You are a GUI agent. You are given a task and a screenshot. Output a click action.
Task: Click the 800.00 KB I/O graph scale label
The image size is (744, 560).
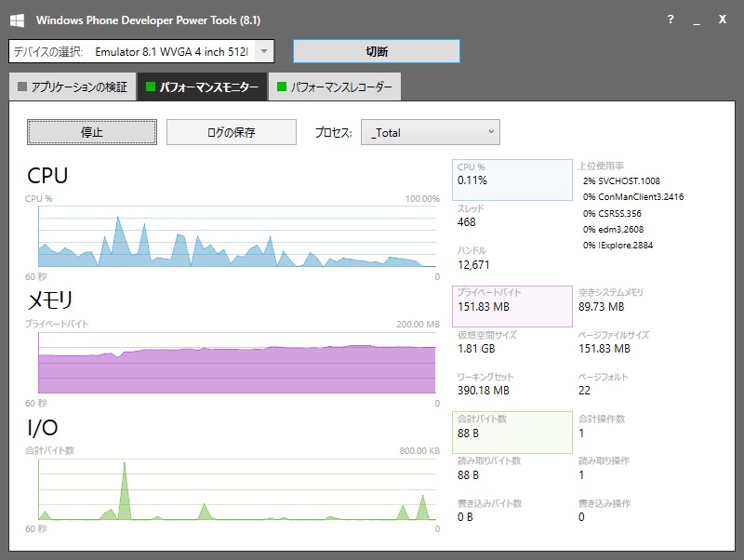click(x=419, y=451)
